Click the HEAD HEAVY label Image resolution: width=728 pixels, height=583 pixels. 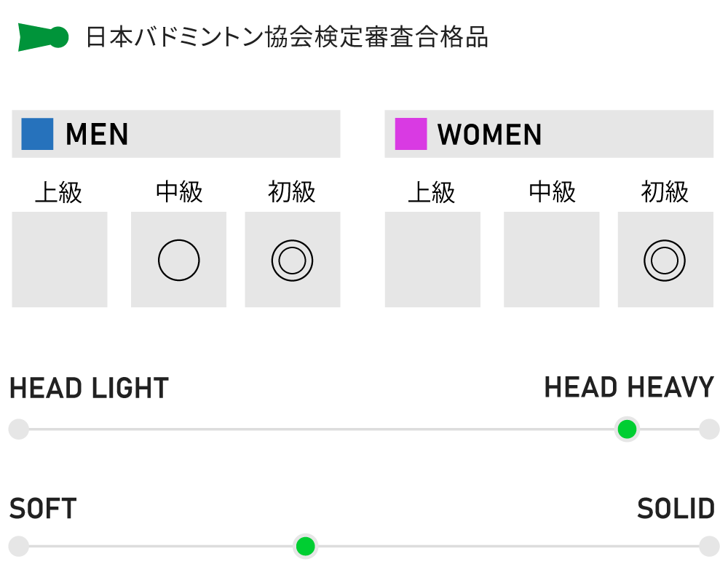(x=629, y=388)
